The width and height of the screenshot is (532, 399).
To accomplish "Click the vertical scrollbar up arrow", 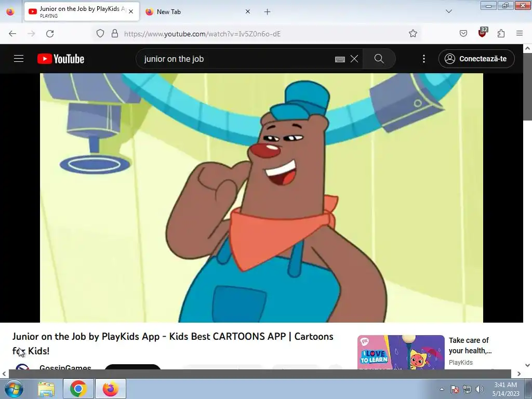I will coord(528,48).
